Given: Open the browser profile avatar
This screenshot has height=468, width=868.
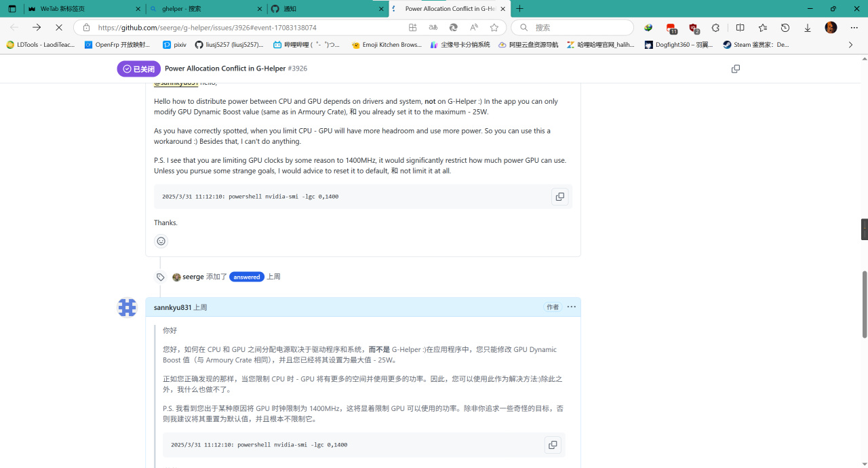Looking at the screenshot, I should (x=831, y=28).
